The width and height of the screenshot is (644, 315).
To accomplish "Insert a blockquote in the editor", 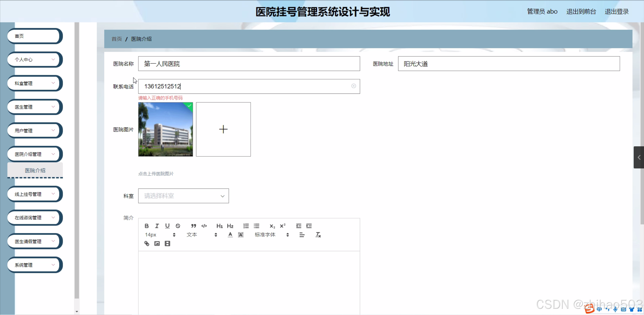I will click(x=193, y=226).
